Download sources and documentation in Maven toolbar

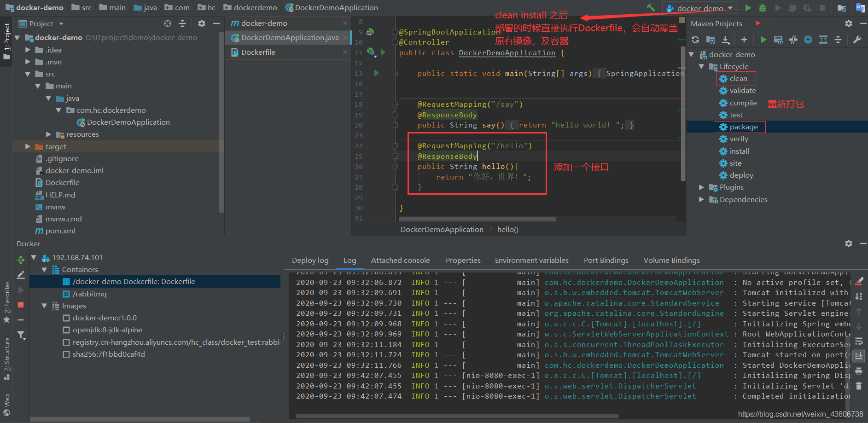(726, 40)
